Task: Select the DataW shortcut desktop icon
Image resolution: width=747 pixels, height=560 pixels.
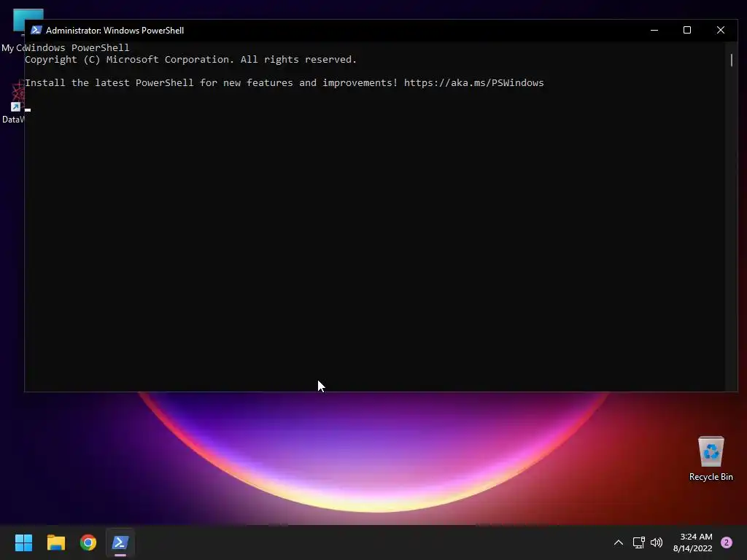Action: click(13, 102)
